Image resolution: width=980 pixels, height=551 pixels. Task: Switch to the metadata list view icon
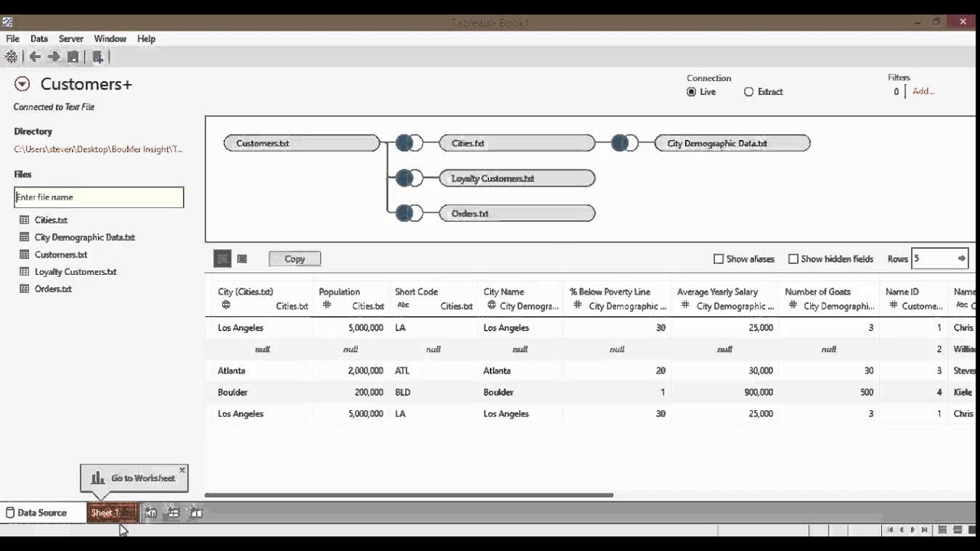click(242, 259)
